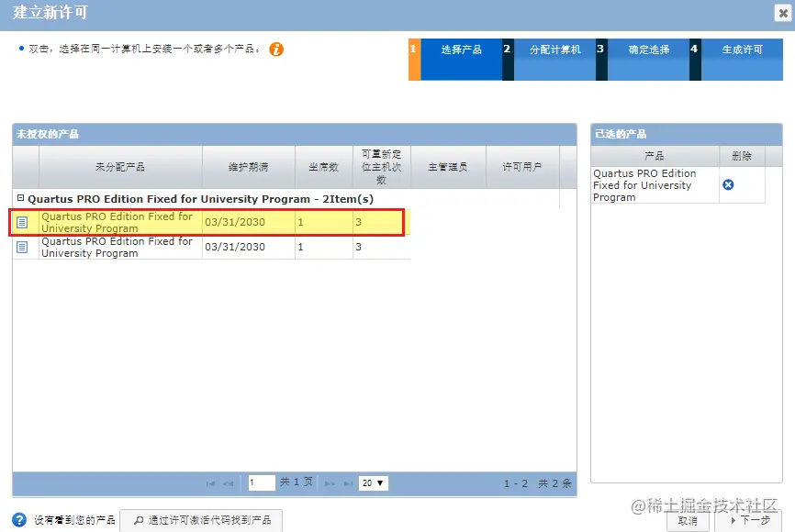The width and height of the screenshot is (795, 532).
Task: Remove the selected Quartus PRO product
Action: pos(728,185)
